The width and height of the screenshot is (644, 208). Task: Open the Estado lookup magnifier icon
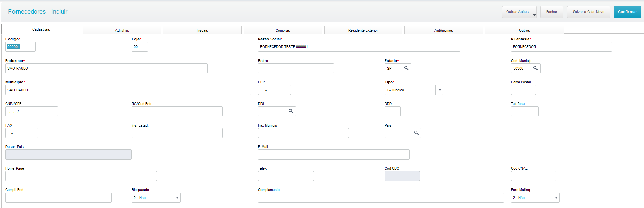click(406, 68)
